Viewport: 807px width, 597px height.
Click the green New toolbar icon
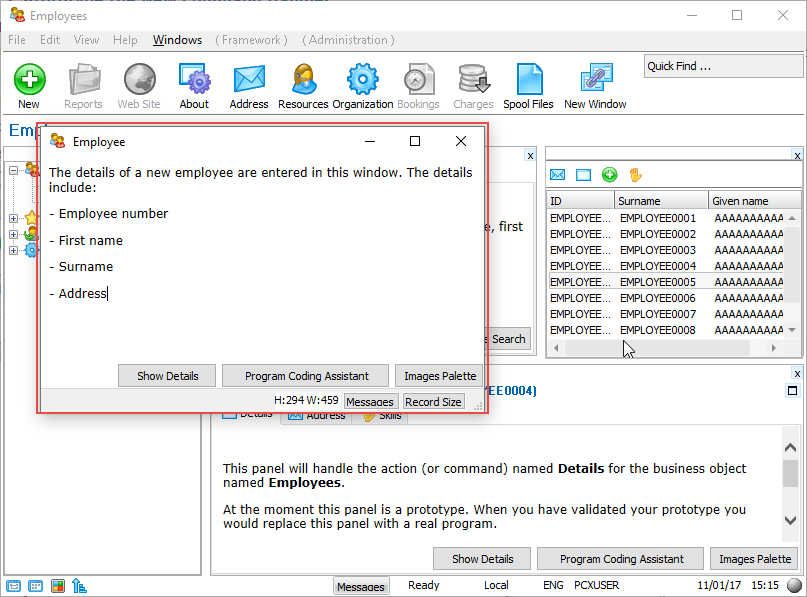tap(29, 80)
